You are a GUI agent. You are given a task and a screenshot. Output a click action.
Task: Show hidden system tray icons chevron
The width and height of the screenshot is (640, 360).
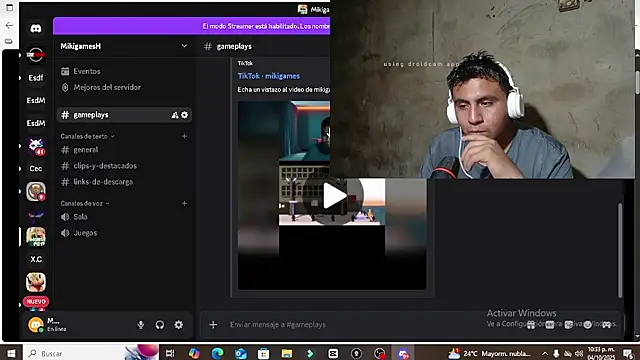[x=545, y=353]
